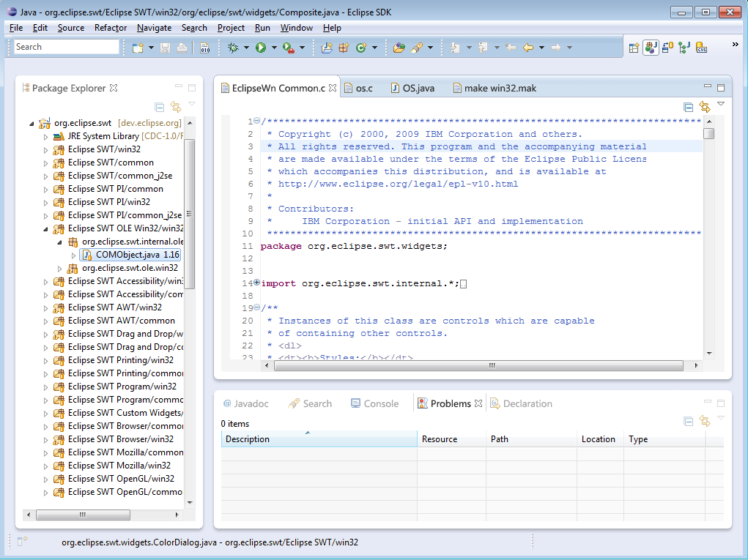
Task: Open Package Explorer view menu triangle
Action: (x=192, y=103)
